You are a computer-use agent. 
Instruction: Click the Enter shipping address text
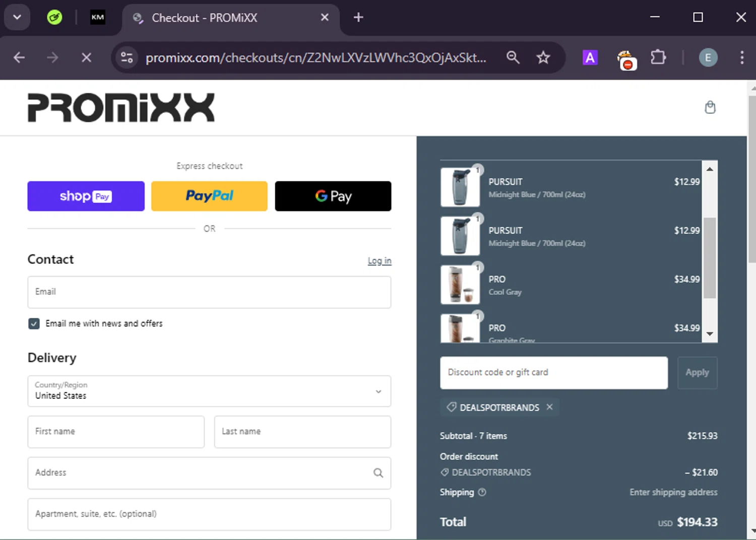(x=673, y=492)
